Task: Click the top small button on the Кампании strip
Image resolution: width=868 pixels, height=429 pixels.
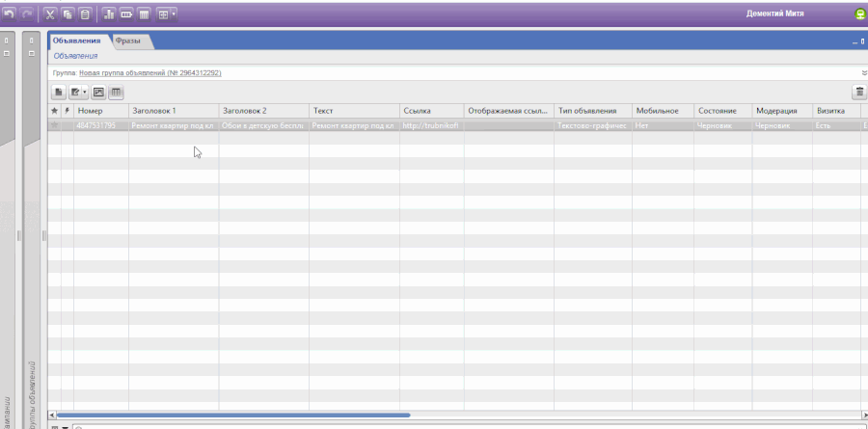Action: (7, 40)
